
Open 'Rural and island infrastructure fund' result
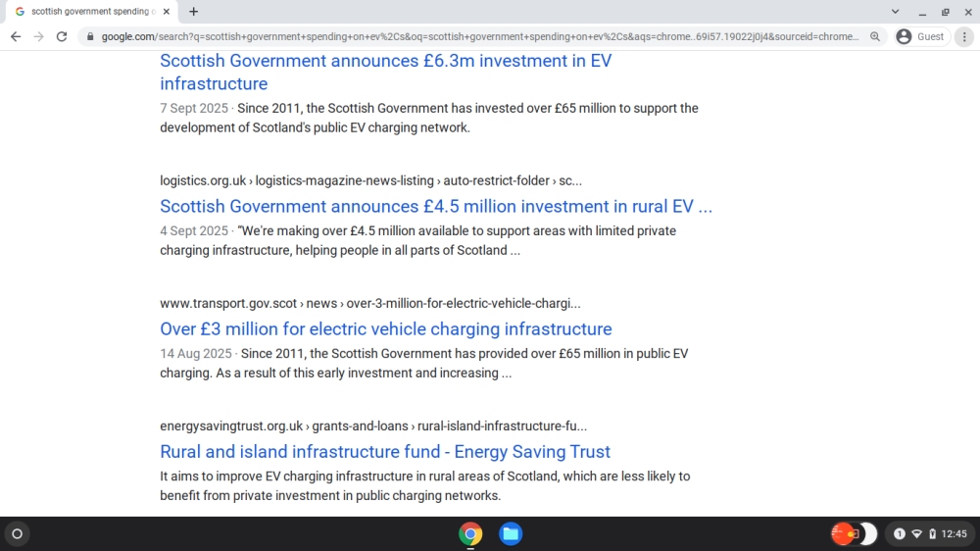tap(385, 452)
